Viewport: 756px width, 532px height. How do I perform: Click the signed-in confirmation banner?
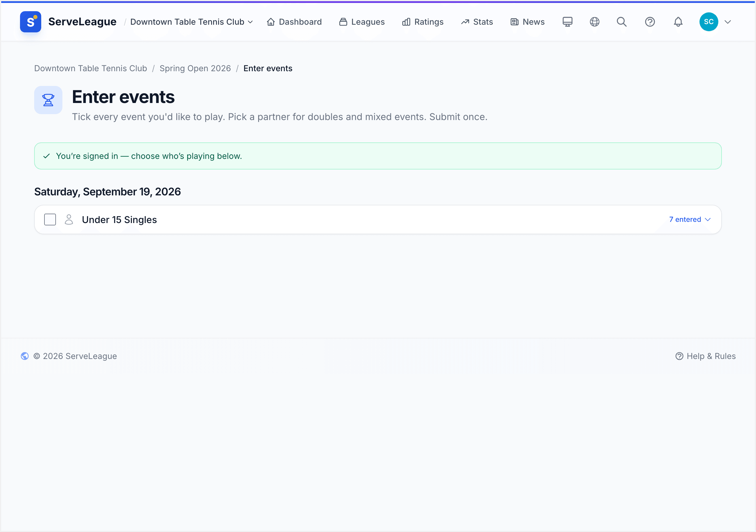pos(378,156)
